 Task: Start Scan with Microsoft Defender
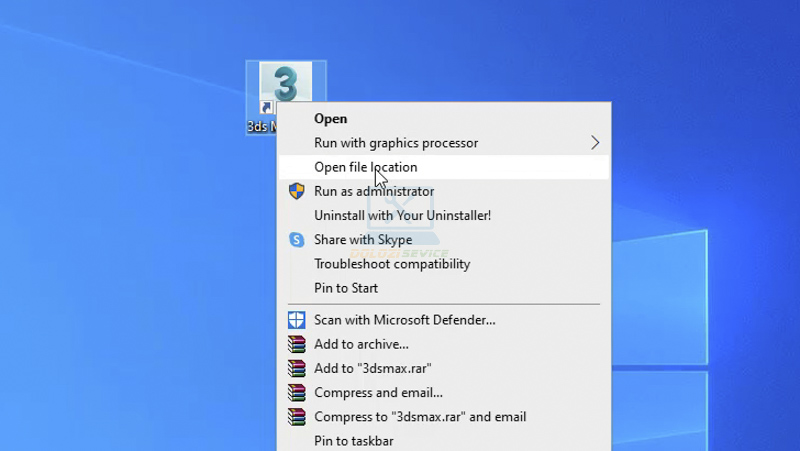pyautogui.click(x=404, y=320)
